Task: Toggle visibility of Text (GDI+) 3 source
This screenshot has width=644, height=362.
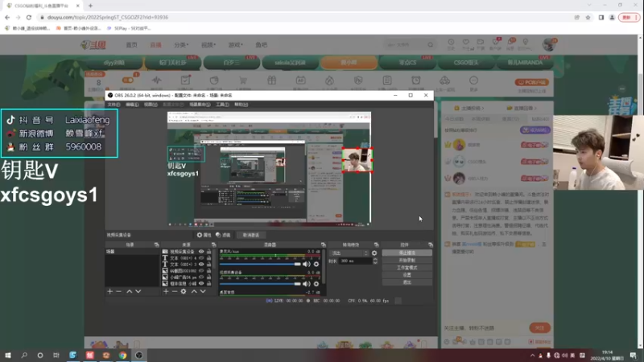Action: coord(201,265)
